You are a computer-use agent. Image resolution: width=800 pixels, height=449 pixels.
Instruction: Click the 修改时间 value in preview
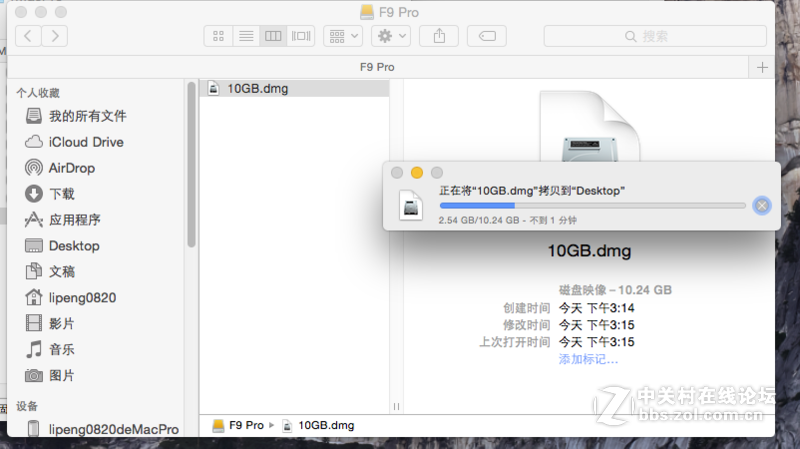tap(596, 325)
